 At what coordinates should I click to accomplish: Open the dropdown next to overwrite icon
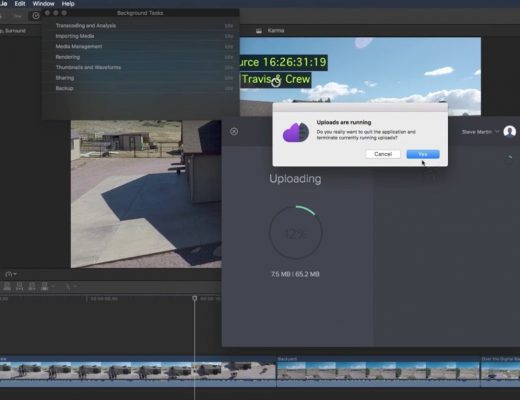tap(53, 286)
